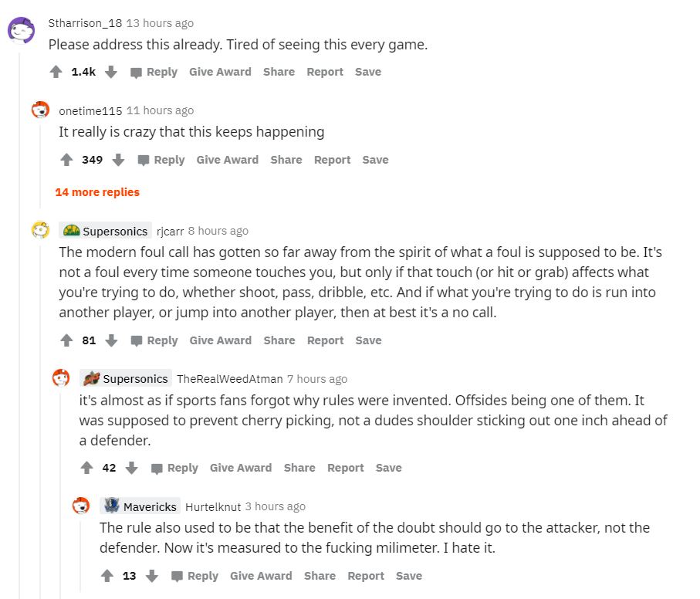Screen dimensions: 700x599
Task: Report Hurtelknut's comment
Action: (365, 576)
